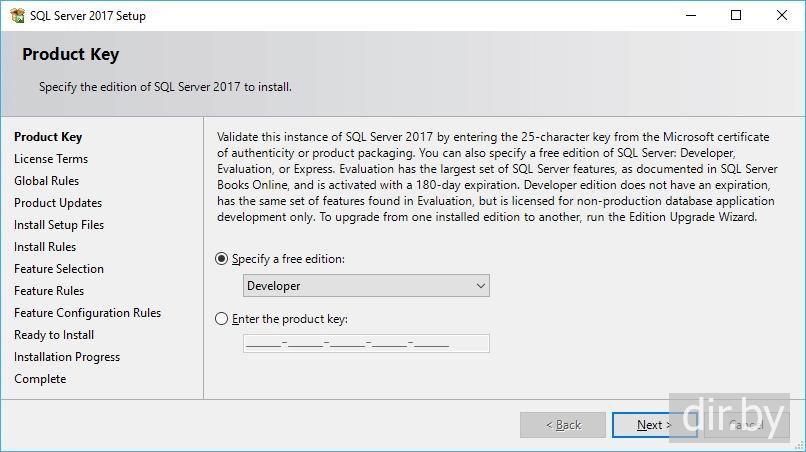Select License Terms step in sidebar
The height and width of the screenshot is (452, 806).
point(51,159)
